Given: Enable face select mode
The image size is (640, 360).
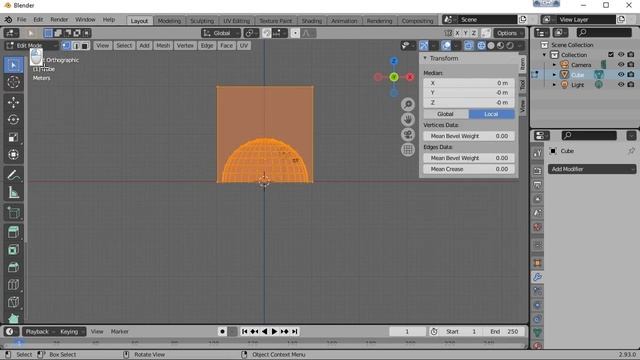Looking at the screenshot, I should [85, 46].
